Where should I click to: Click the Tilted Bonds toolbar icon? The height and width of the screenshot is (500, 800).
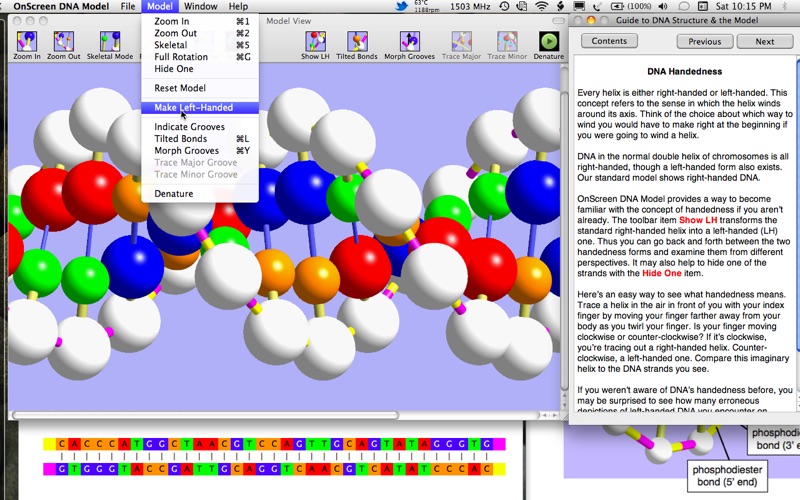(357, 45)
